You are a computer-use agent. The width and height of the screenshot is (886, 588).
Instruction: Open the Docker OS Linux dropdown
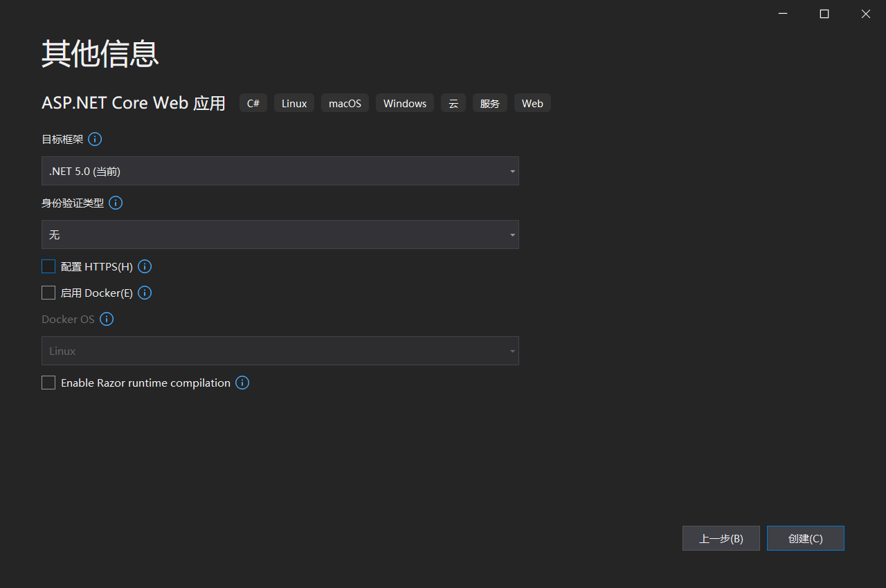[x=280, y=351]
